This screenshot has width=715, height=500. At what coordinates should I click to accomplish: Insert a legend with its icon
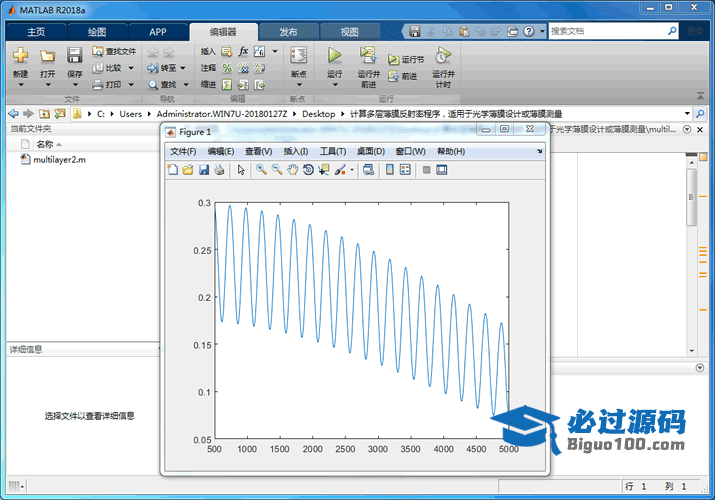[405, 170]
